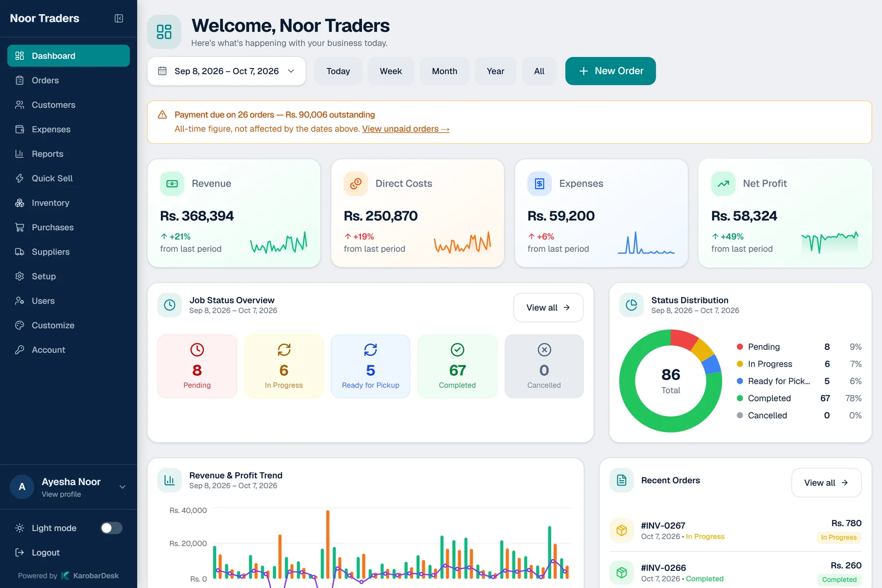Click the Orders clipboard icon
The height and width of the screenshot is (588, 882).
pos(20,80)
